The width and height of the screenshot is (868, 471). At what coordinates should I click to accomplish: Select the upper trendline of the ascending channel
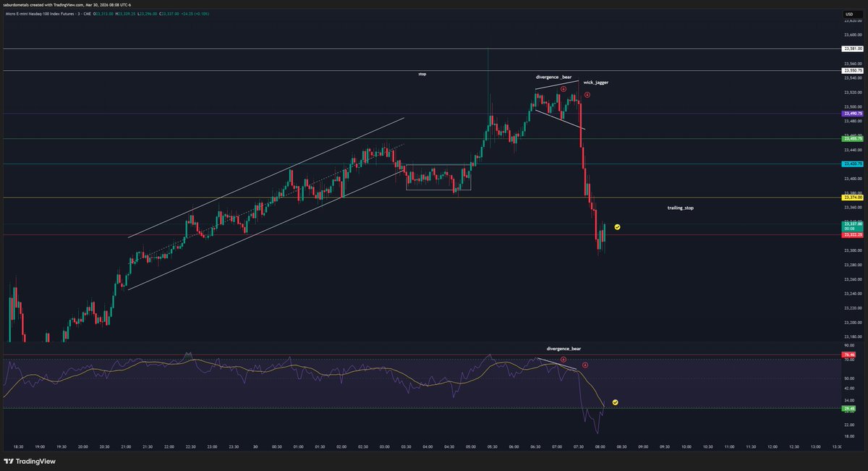click(266, 177)
